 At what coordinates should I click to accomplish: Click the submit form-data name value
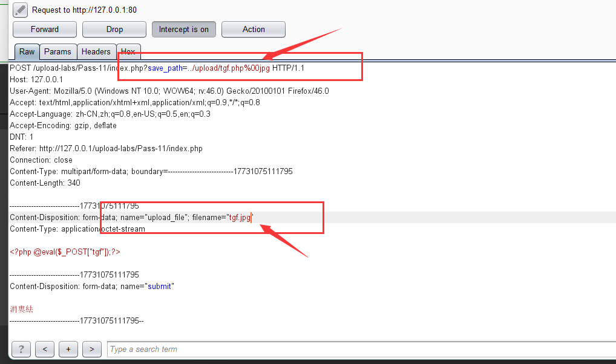(x=159, y=287)
